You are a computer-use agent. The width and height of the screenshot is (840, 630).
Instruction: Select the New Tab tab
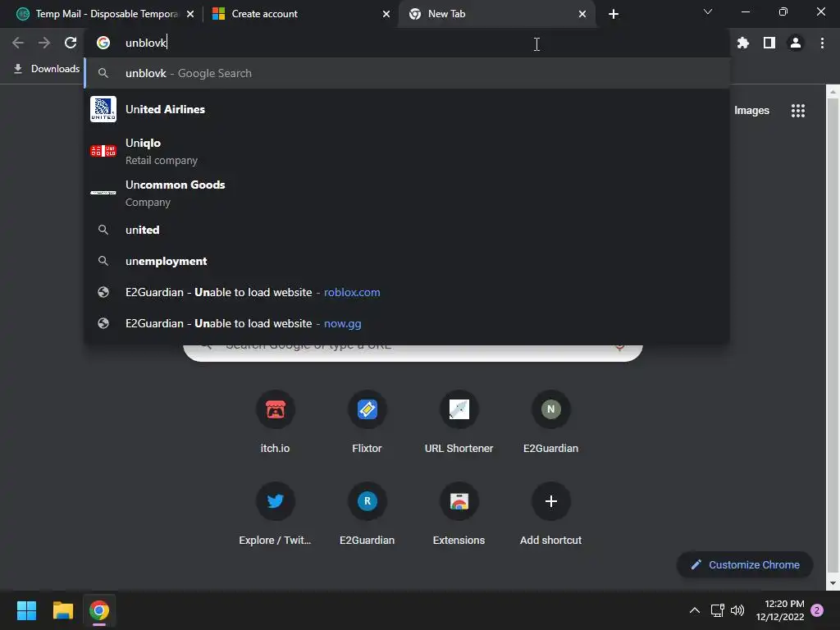(496, 14)
